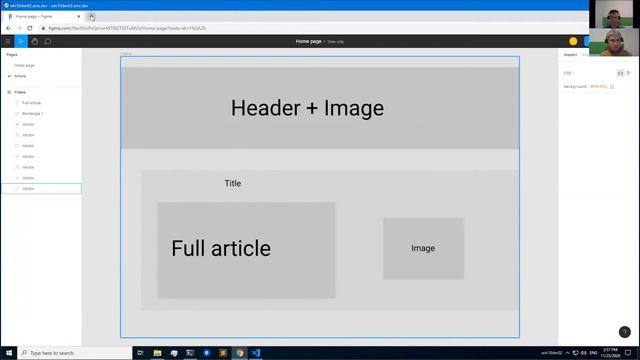Viewport: 640px width, 360px height.
Task: Open the Figma main menu hamburger icon
Action: (x=8, y=41)
